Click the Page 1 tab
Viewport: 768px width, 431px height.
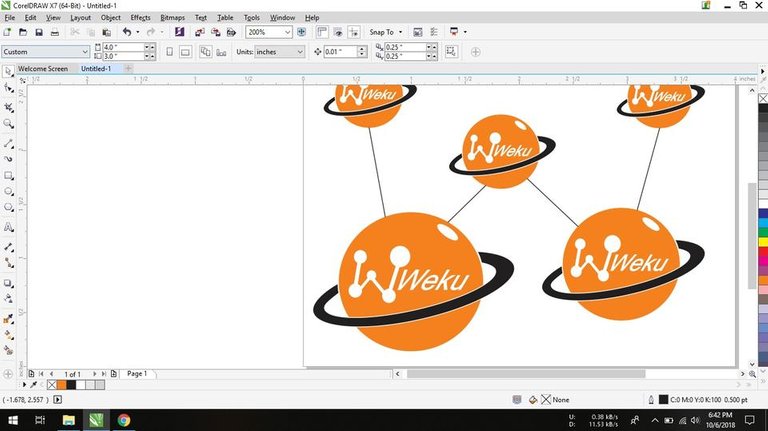137,374
